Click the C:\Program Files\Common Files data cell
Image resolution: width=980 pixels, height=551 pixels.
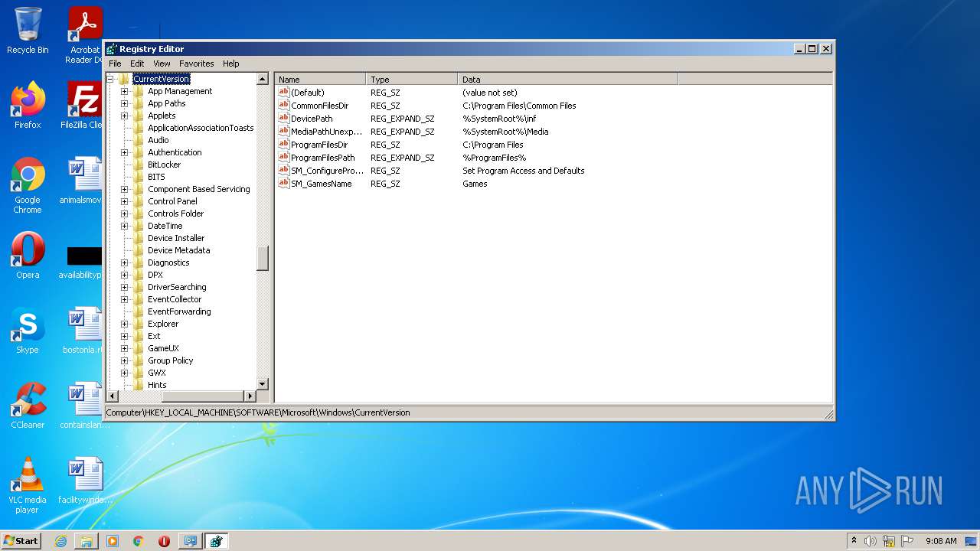(x=519, y=106)
